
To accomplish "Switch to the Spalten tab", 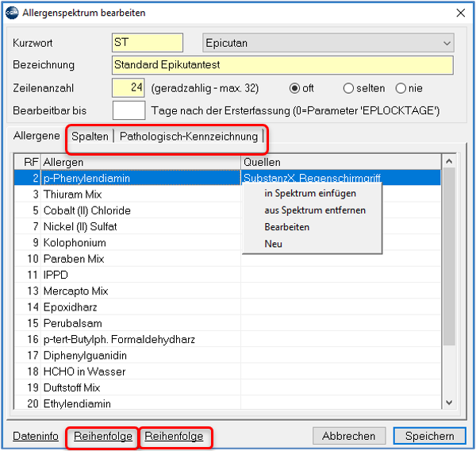I will tap(90, 137).
